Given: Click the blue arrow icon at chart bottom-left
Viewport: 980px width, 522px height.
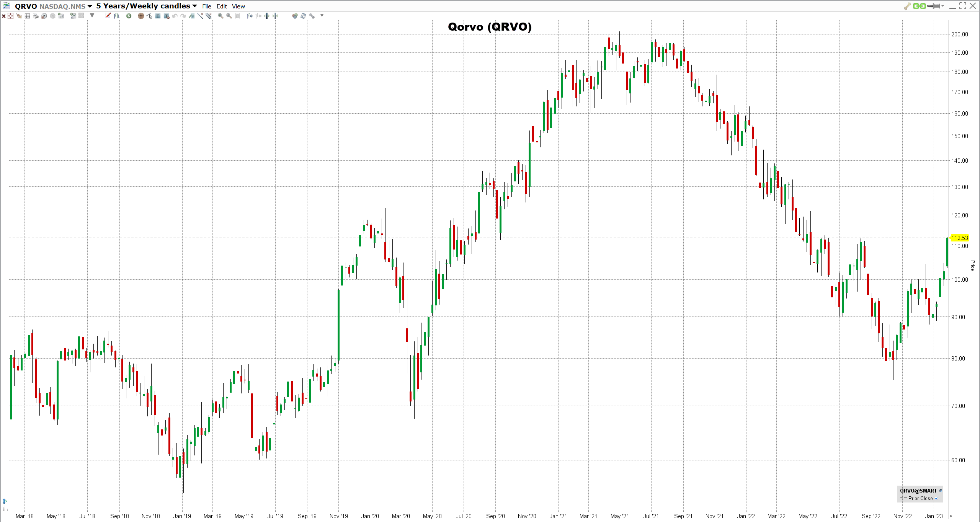Looking at the screenshot, I should [x=5, y=501].
